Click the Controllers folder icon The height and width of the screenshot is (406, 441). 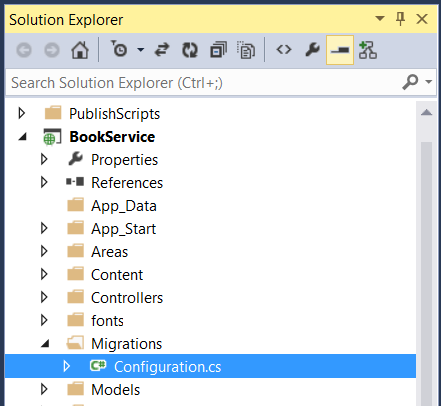click(x=75, y=297)
